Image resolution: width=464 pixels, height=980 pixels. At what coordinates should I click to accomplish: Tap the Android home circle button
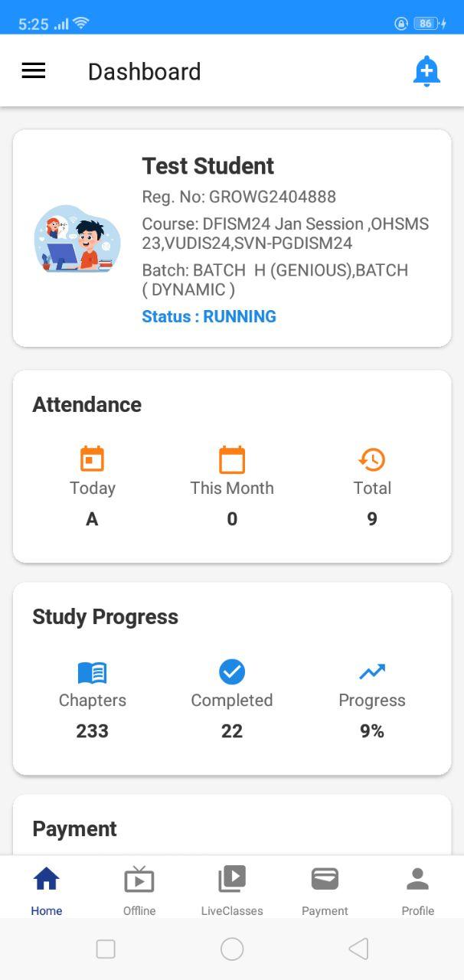[x=232, y=949]
